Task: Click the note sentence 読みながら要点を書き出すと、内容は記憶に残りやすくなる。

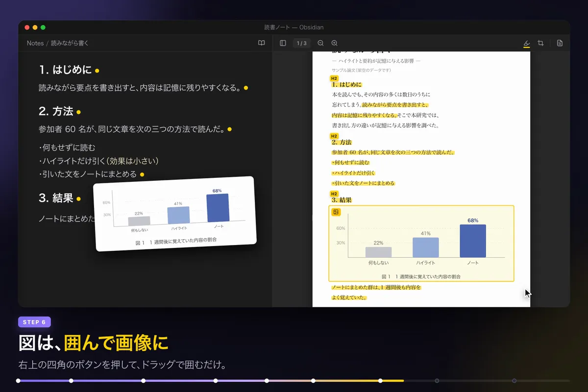Action: pos(140,88)
